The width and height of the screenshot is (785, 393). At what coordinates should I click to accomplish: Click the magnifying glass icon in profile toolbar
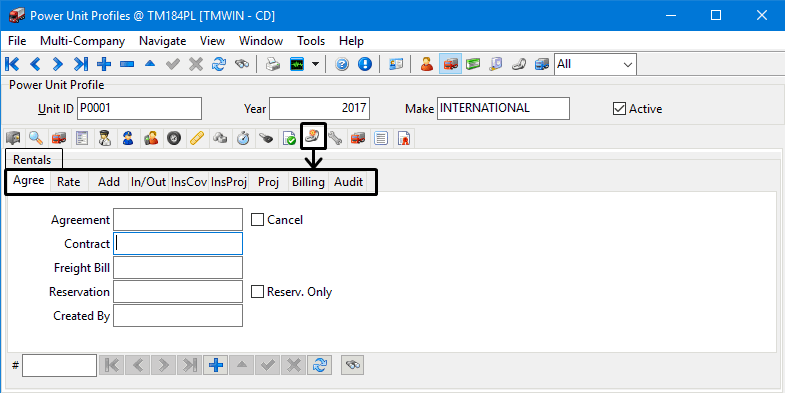[36, 138]
